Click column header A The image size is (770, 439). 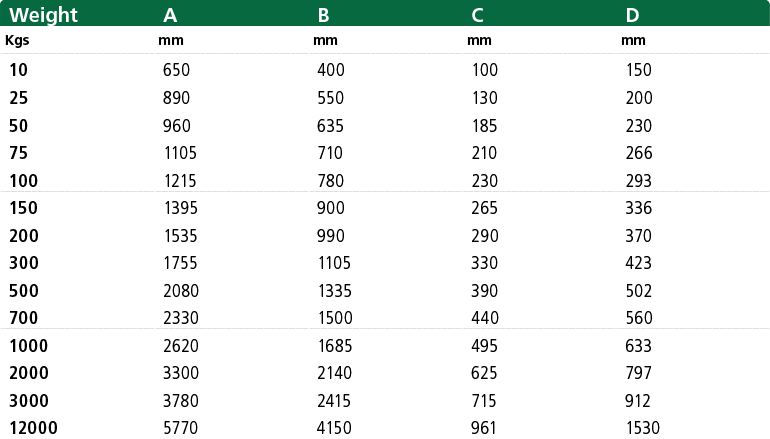(171, 15)
